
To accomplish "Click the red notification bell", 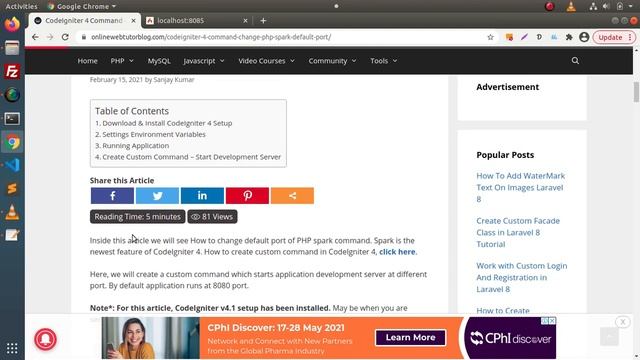I will click(45, 339).
